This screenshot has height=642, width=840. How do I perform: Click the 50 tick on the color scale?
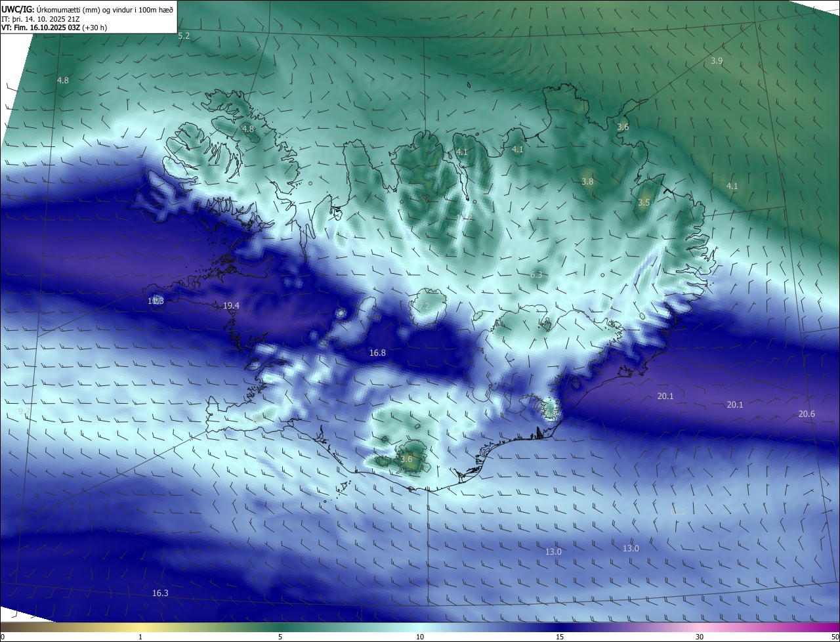coord(834,637)
